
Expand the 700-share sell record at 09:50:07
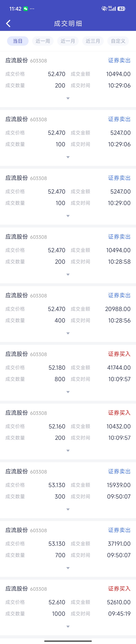(x=68, y=568)
